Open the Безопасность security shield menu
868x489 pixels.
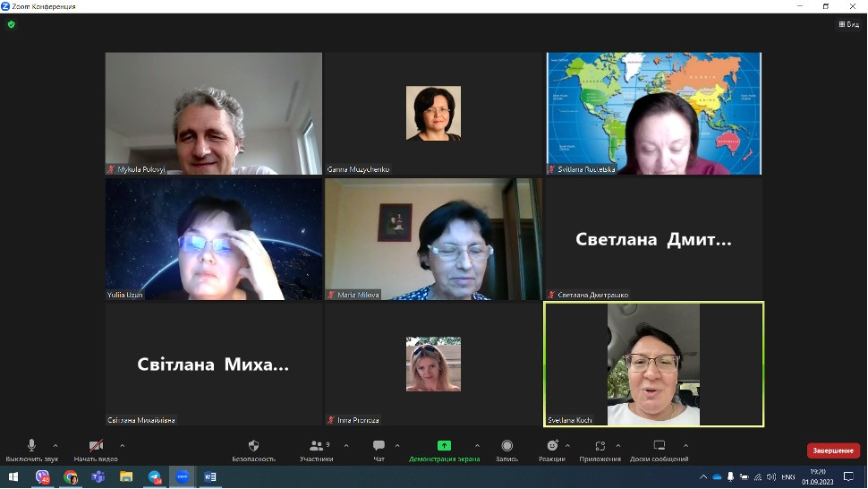[x=253, y=450]
